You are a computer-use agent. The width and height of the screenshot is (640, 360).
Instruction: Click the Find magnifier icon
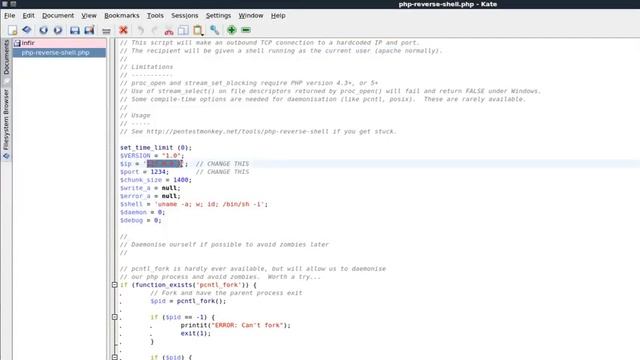pyautogui.click(x=214, y=30)
